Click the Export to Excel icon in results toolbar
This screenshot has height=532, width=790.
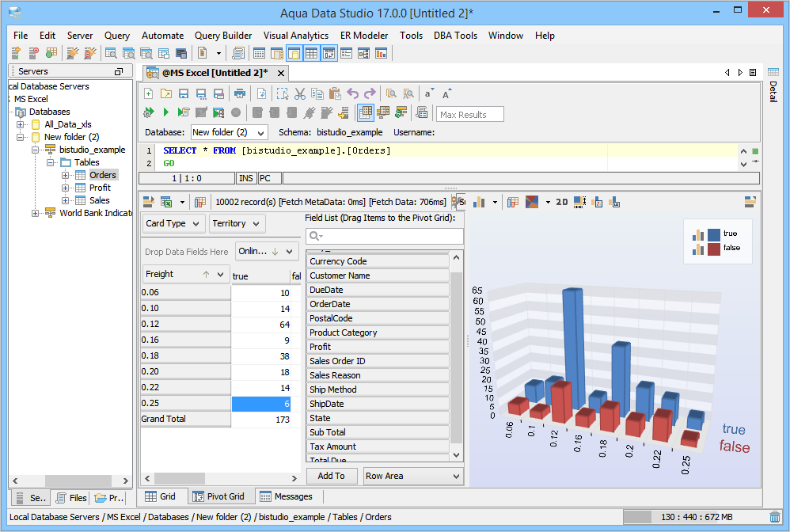pyautogui.click(x=166, y=202)
